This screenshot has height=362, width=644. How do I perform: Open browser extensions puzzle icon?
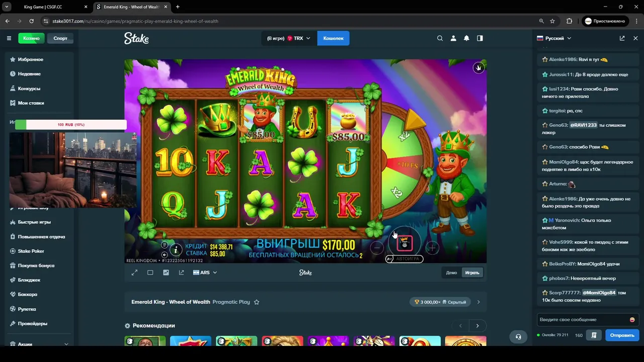tap(570, 21)
